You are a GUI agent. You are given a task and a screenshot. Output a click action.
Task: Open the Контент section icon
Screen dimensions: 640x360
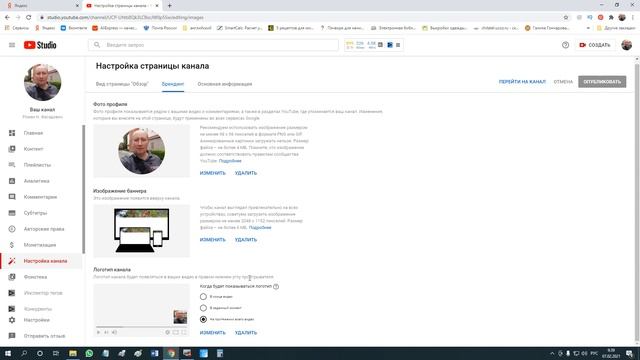(12, 149)
